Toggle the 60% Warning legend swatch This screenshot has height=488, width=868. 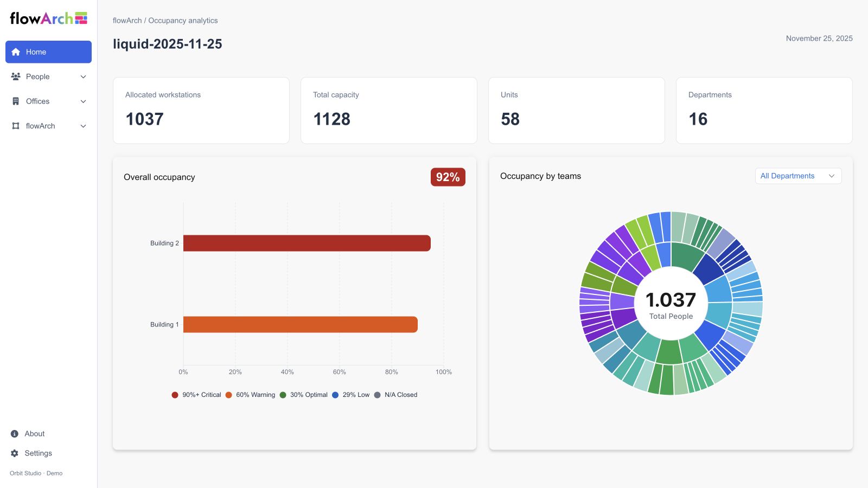tap(228, 395)
